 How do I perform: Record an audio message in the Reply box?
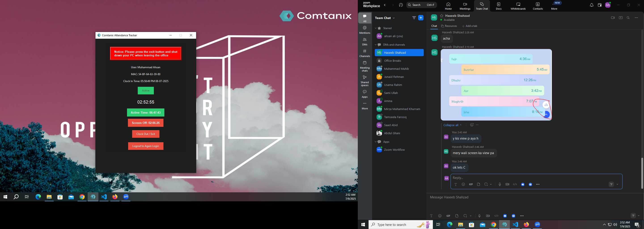500,184
